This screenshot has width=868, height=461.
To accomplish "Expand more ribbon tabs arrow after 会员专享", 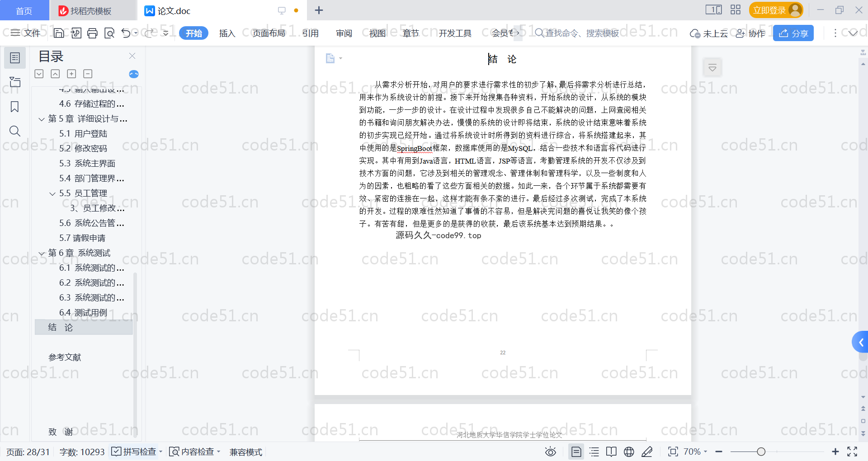I will click(518, 33).
